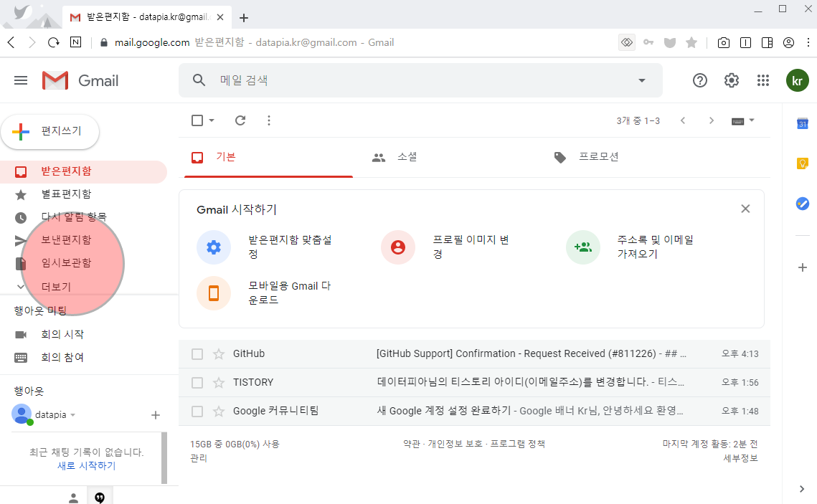Open the select-all dropdown arrow

tap(212, 120)
